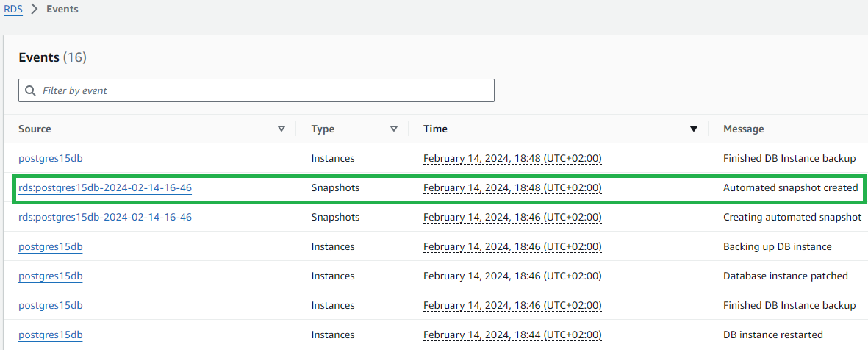The height and width of the screenshot is (350, 868).
Task: Click the Time column header
Action: tap(436, 129)
